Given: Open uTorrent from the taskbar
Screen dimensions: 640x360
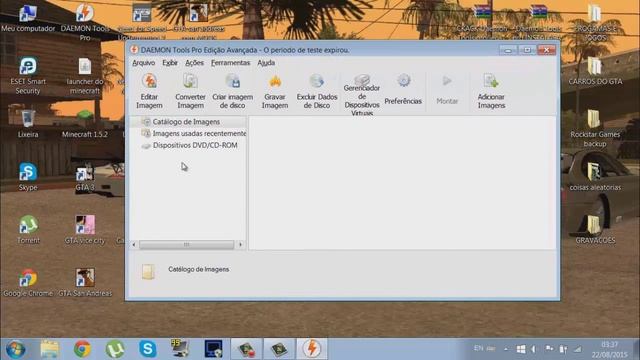Looking at the screenshot, I should pyautogui.click(x=115, y=349).
